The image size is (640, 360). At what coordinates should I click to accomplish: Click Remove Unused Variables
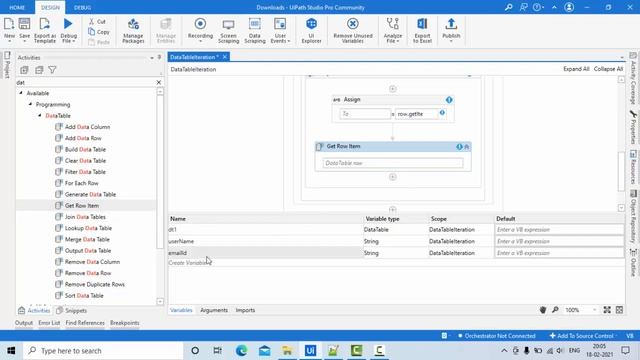(353, 30)
